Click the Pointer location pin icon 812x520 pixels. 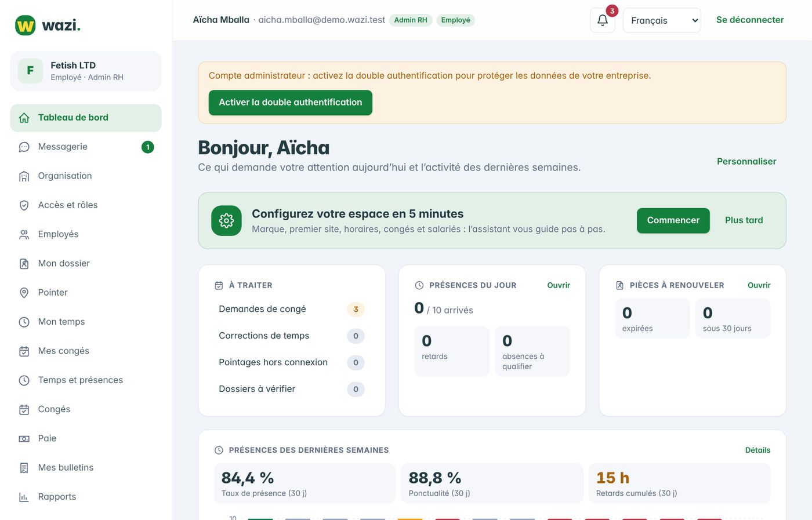pos(24,293)
